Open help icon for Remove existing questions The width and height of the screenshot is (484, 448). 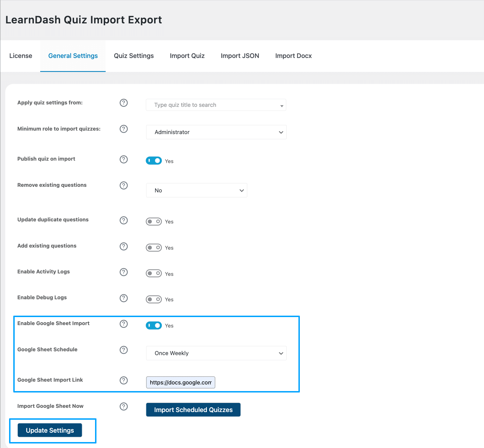(124, 185)
